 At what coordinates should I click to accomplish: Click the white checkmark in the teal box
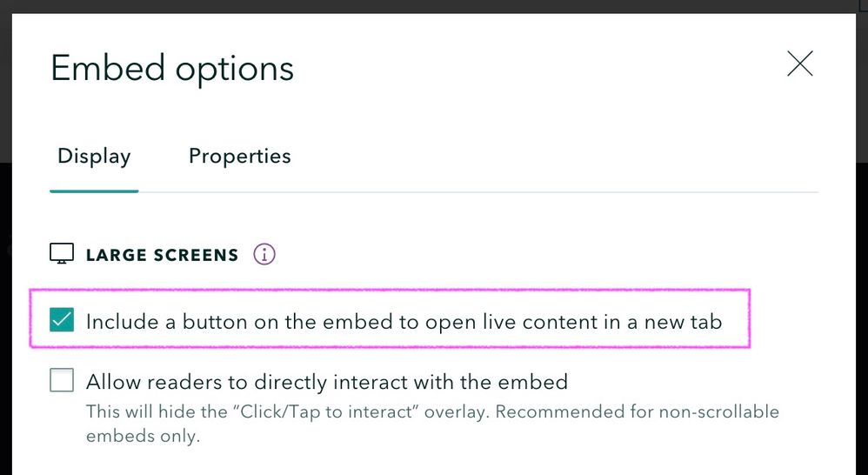pos(62,321)
